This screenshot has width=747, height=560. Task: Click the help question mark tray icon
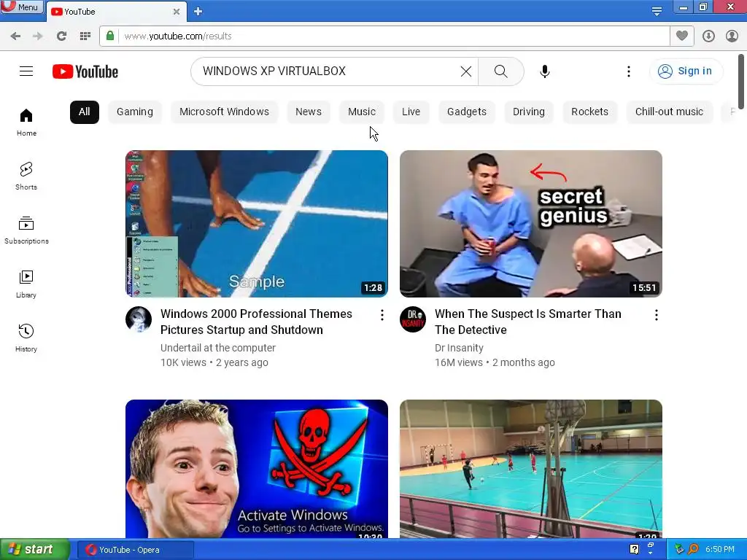(634, 549)
